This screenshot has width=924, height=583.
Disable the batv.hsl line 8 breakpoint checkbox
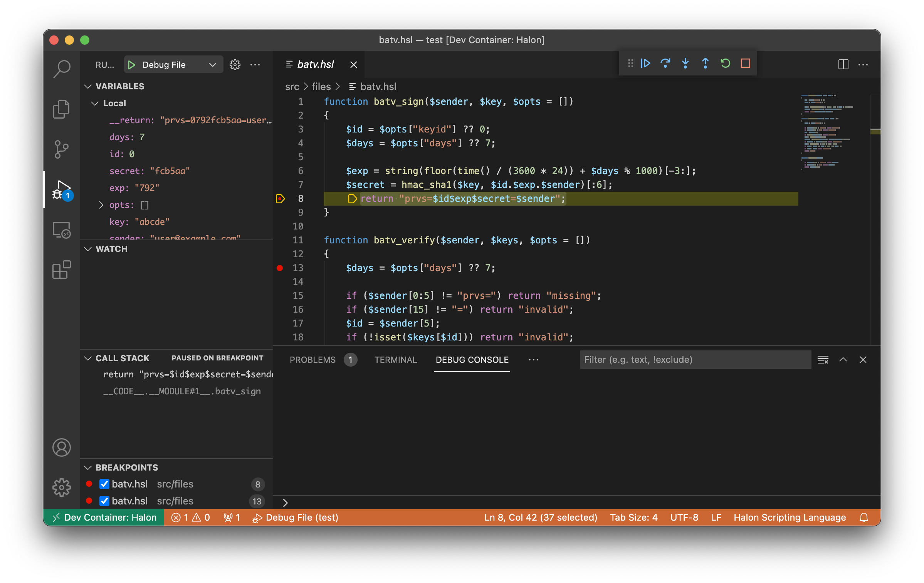[104, 484]
